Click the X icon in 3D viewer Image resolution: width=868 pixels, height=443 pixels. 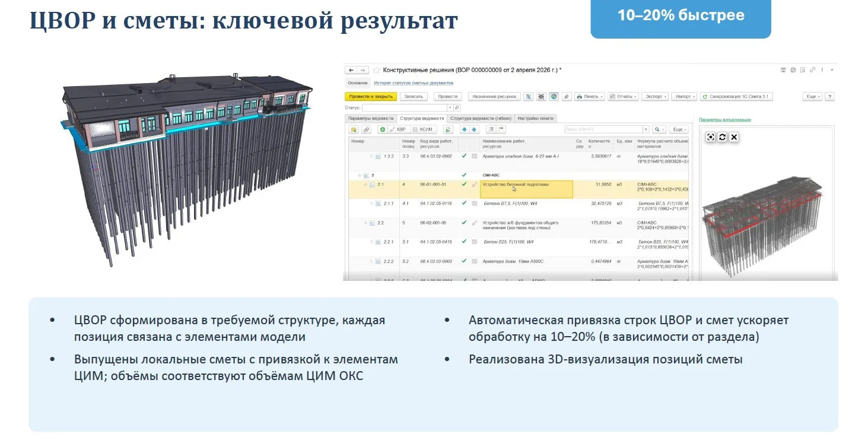pos(734,137)
